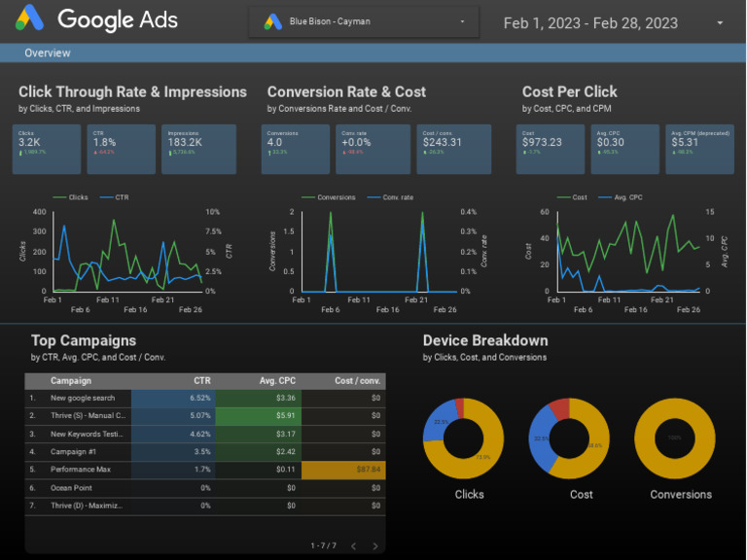Sort table by Cost / conv. column header
The width and height of the screenshot is (747, 560).
click(x=357, y=380)
